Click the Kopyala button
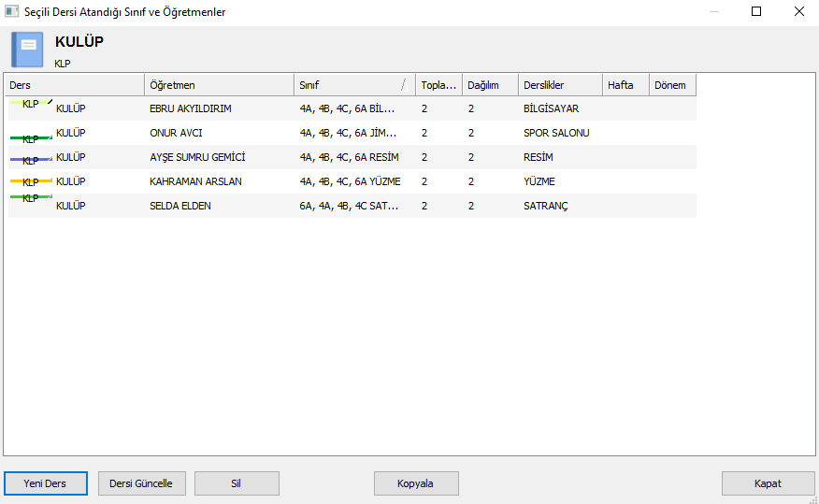The height and width of the screenshot is (504, 819). point(416,483)
